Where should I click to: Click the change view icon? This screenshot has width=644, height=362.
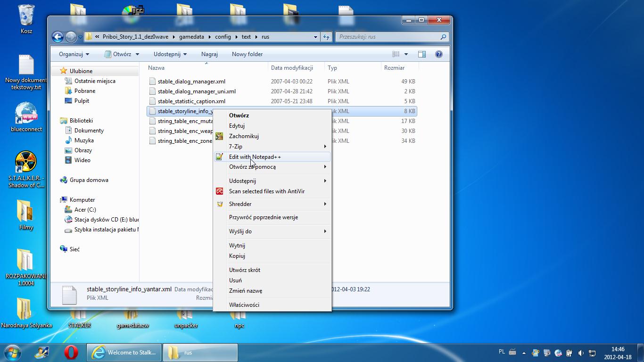[x=396, y=54]
